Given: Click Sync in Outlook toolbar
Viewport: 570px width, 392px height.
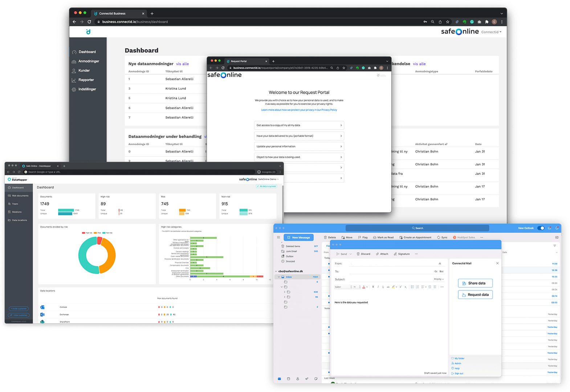Looking at the screenshot, I should pos(442,237).
